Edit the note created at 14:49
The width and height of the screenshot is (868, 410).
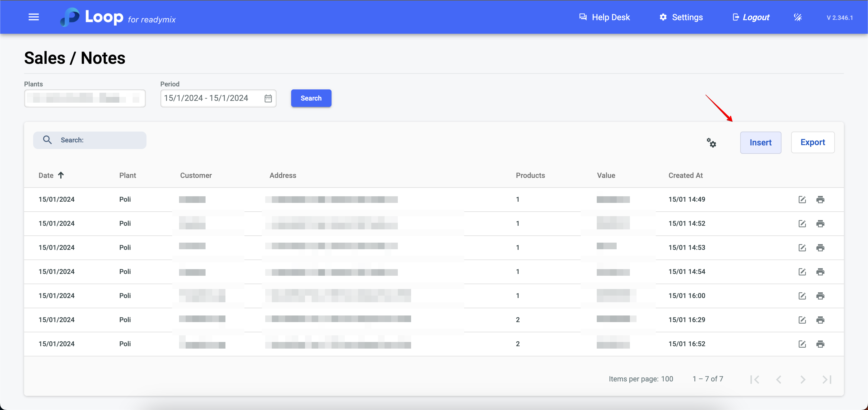click(x=802, y=200)
